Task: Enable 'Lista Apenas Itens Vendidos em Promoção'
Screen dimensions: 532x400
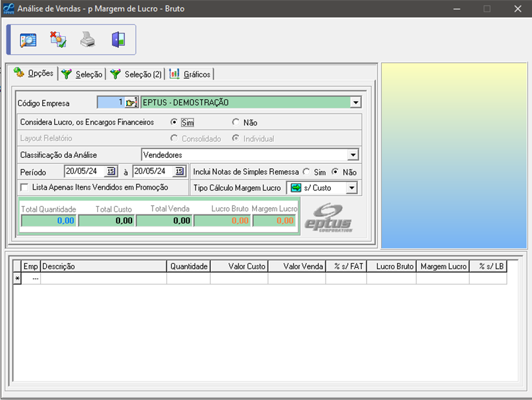Action: [24, 187]
